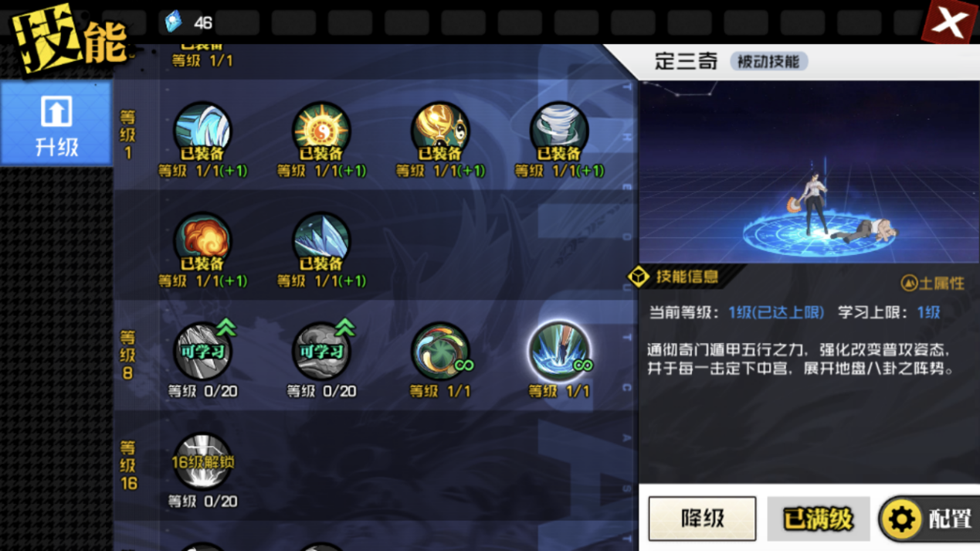Click the blue crystal currency icon
The height and width of the screenshot is (551, 980).
(x=173, y=22)
